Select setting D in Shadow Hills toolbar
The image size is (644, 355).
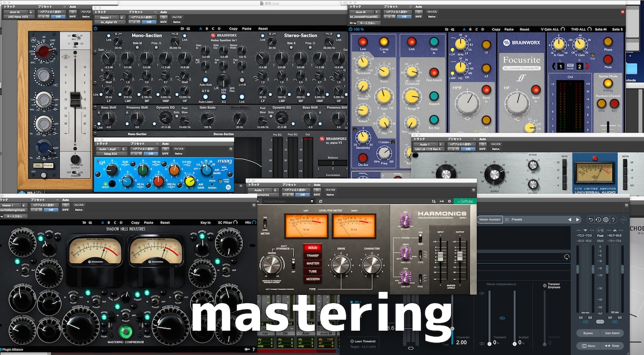click(x=121, y=223)
